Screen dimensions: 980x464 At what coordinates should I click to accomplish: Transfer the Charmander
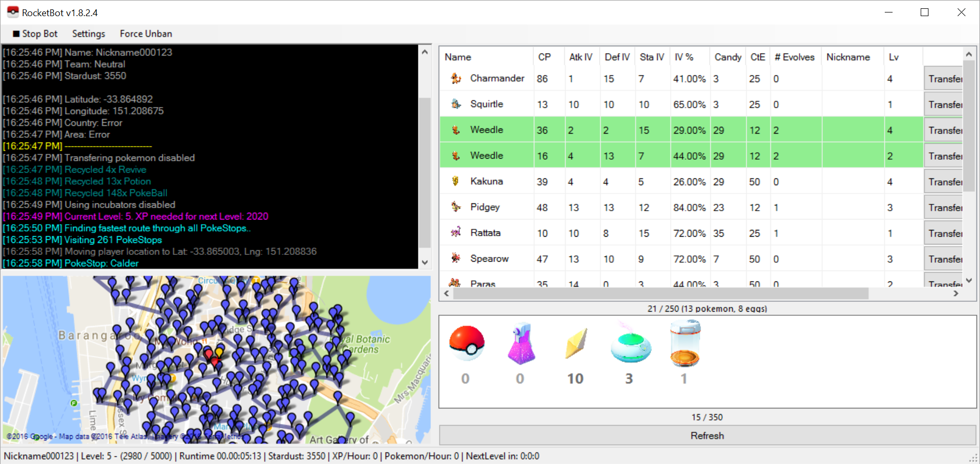coord(943,79)
